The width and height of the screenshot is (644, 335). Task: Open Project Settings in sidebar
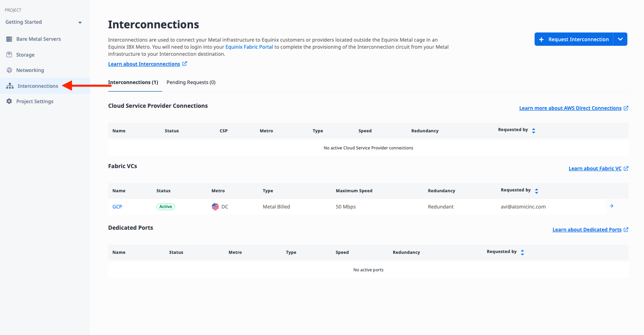coord(35,102)
